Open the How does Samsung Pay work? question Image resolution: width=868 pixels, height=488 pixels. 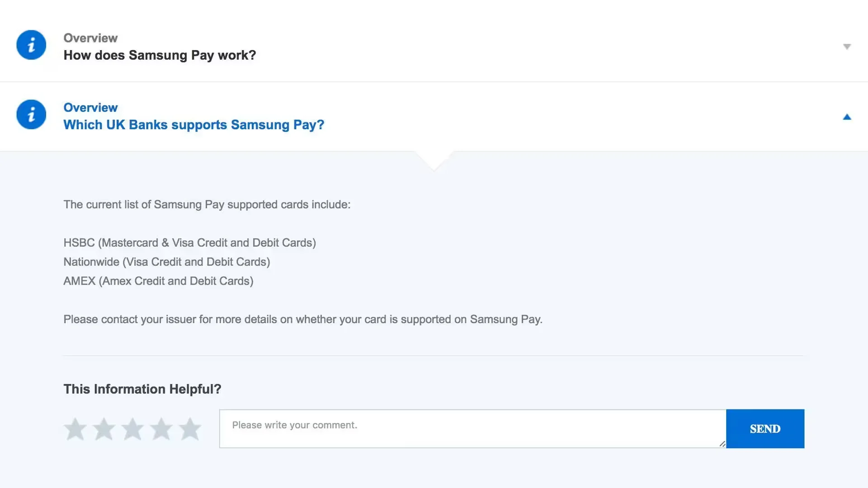click(x=160, y=55)
